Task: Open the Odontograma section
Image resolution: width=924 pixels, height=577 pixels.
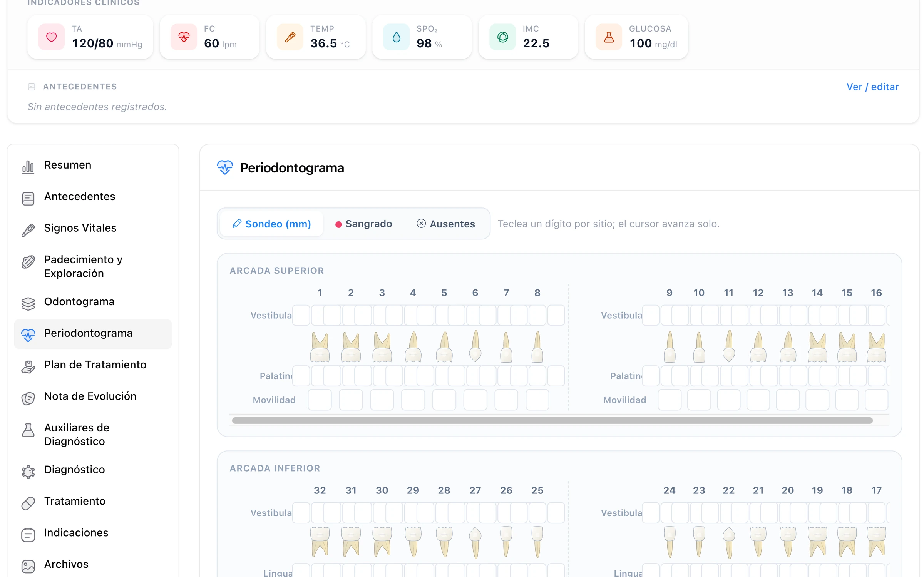Action: (93, 302)
